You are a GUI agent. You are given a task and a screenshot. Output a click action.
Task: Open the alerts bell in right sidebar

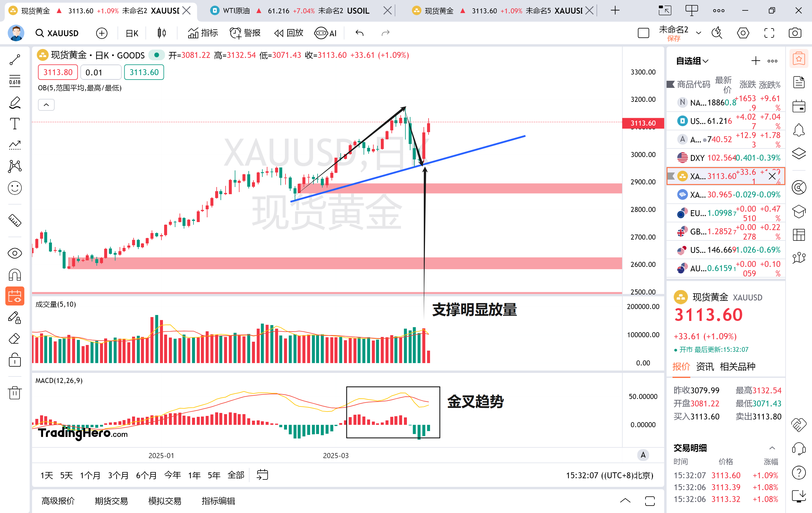click(x=799, y=130)
